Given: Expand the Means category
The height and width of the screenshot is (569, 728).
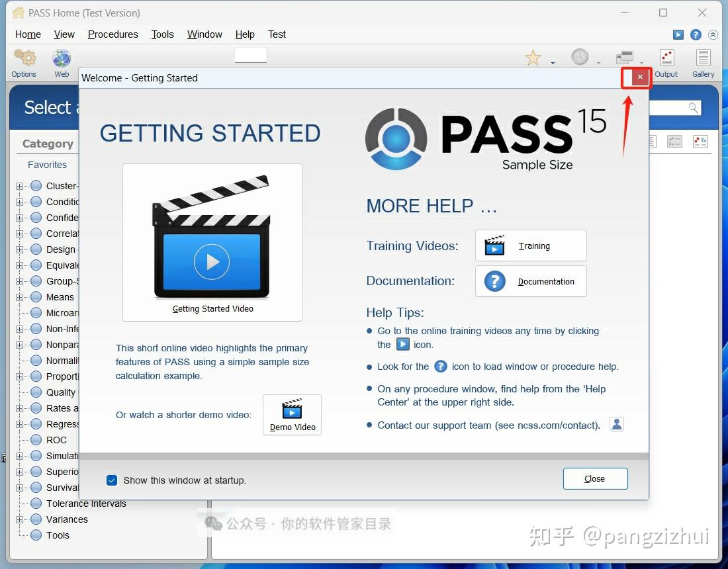Looking at the screenshot, I should click(19, 297).
